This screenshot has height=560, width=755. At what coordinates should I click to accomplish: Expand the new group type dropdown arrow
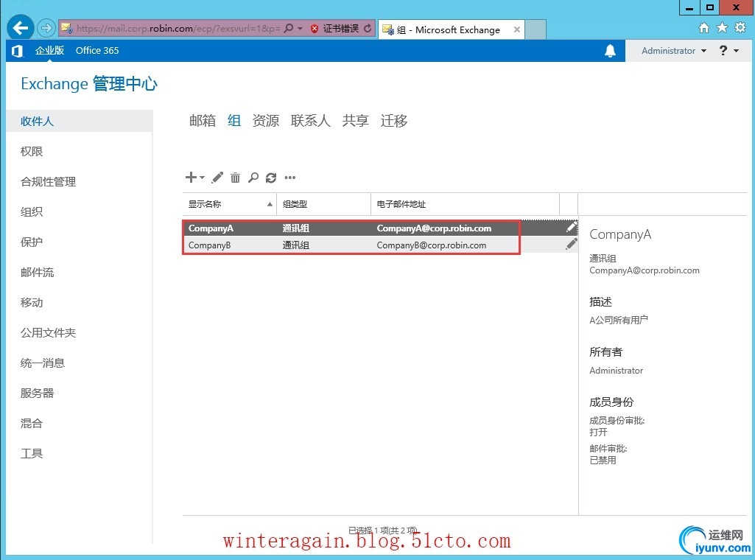[203, 177]
